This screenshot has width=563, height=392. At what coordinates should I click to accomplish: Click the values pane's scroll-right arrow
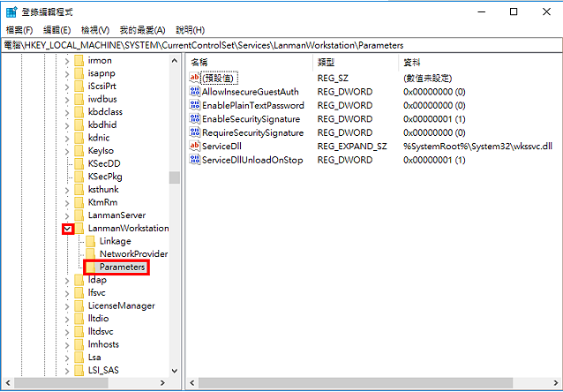pos(554,383)
